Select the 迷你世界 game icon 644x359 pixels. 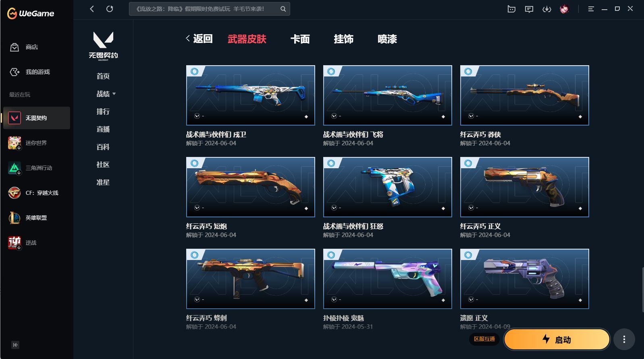click(x=15, y=143)
